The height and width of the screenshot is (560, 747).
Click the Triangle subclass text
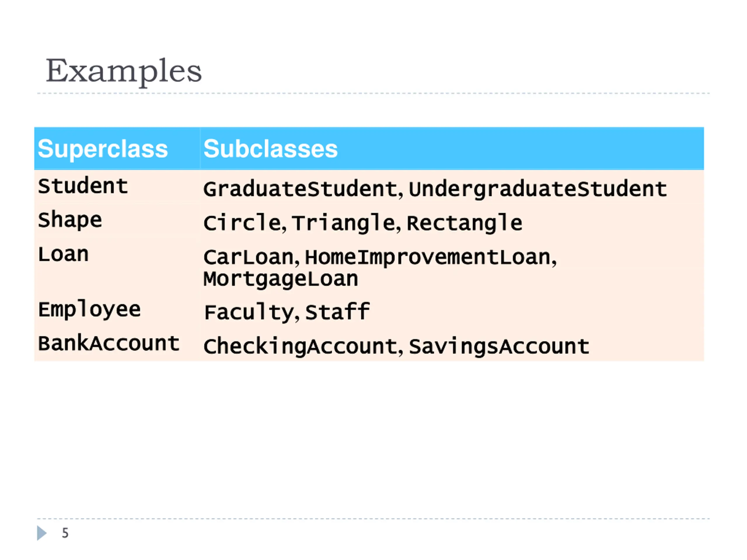coord(343,223)
